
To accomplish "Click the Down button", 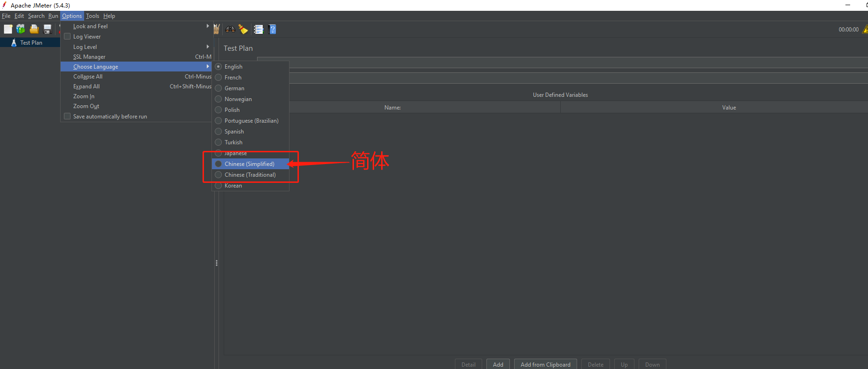I will tap(652, 364).
